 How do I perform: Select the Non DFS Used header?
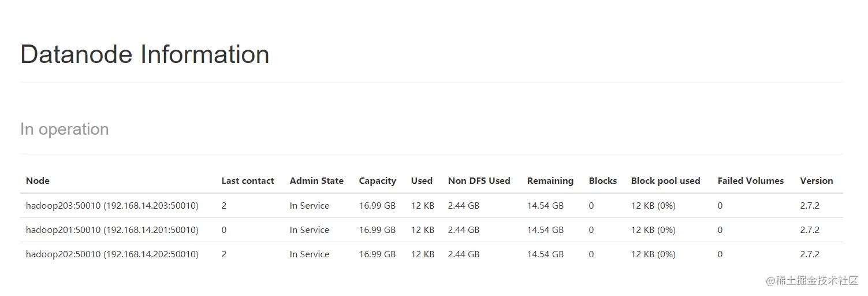click(479, 181)
